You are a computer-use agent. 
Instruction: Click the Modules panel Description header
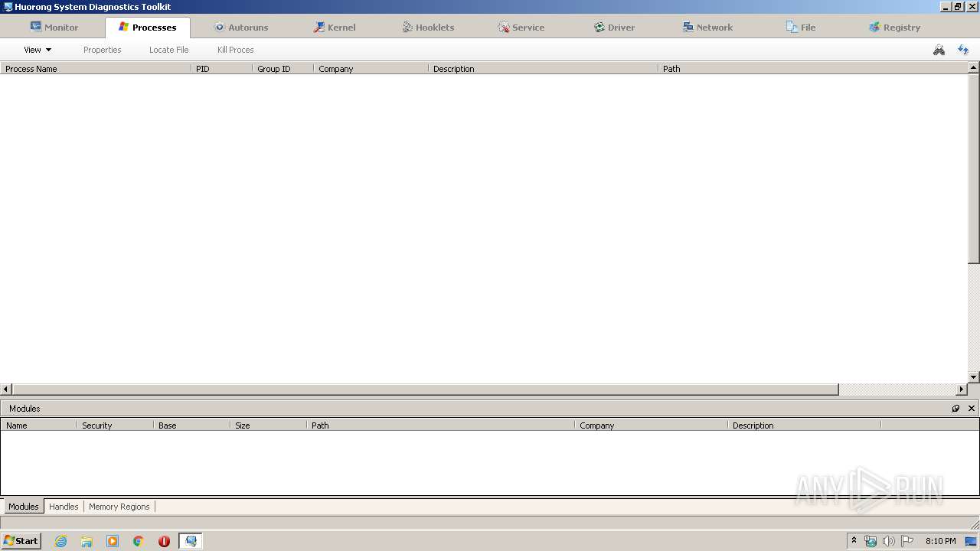click(804, 425)
